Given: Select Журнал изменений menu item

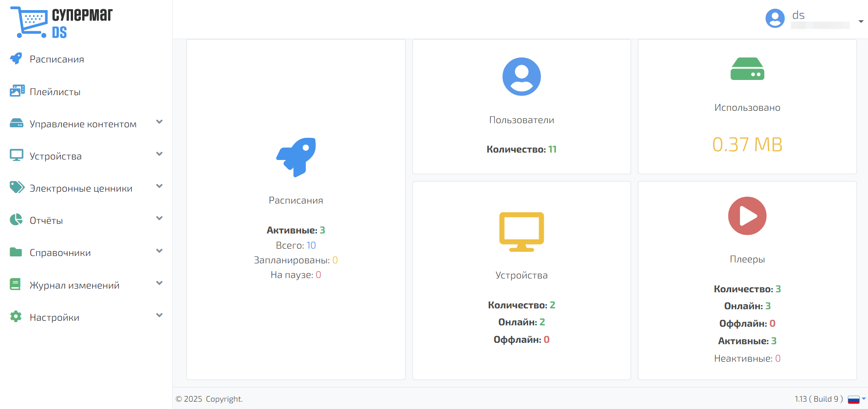Looking at the screenshot, I should pos(74,285).
